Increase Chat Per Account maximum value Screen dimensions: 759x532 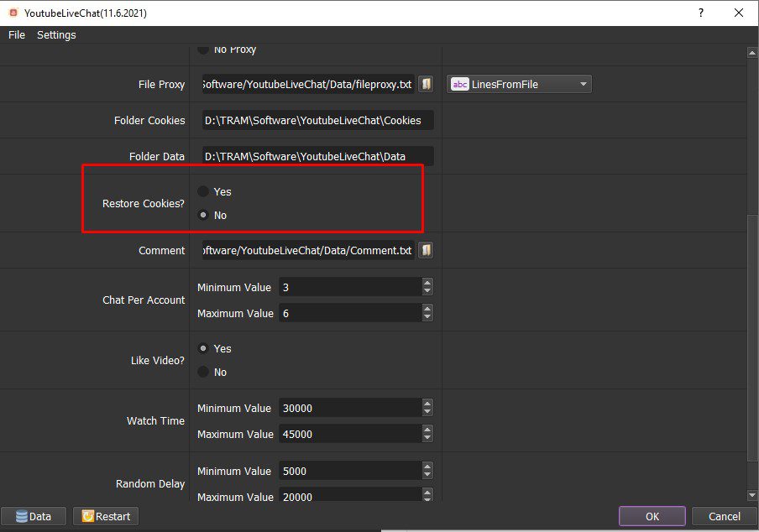[x=427, y=309]
